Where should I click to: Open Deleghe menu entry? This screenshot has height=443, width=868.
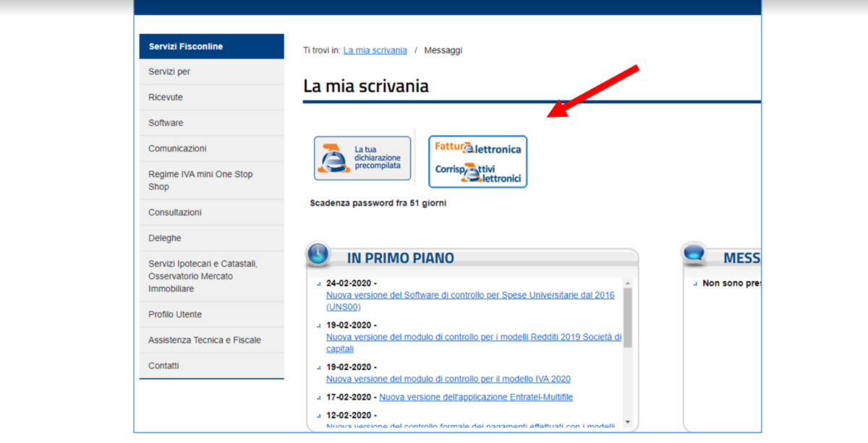[x=165, y=238]
